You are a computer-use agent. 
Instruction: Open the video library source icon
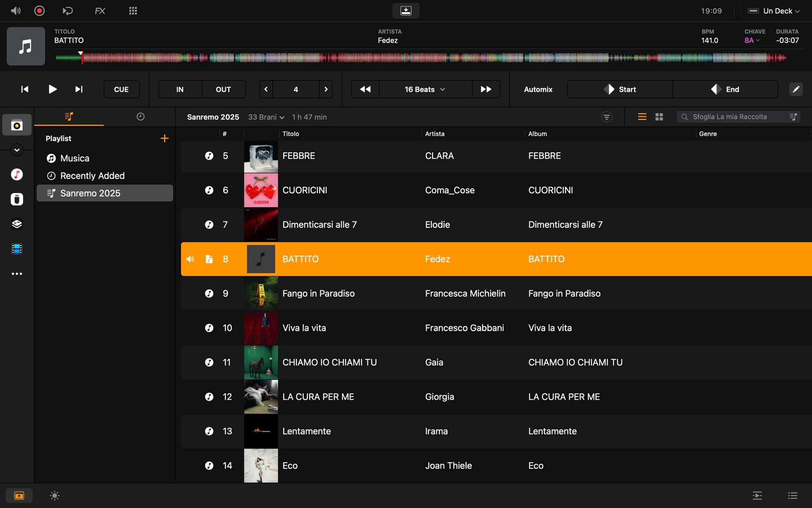pyautogui.click(x=17, y=249)
